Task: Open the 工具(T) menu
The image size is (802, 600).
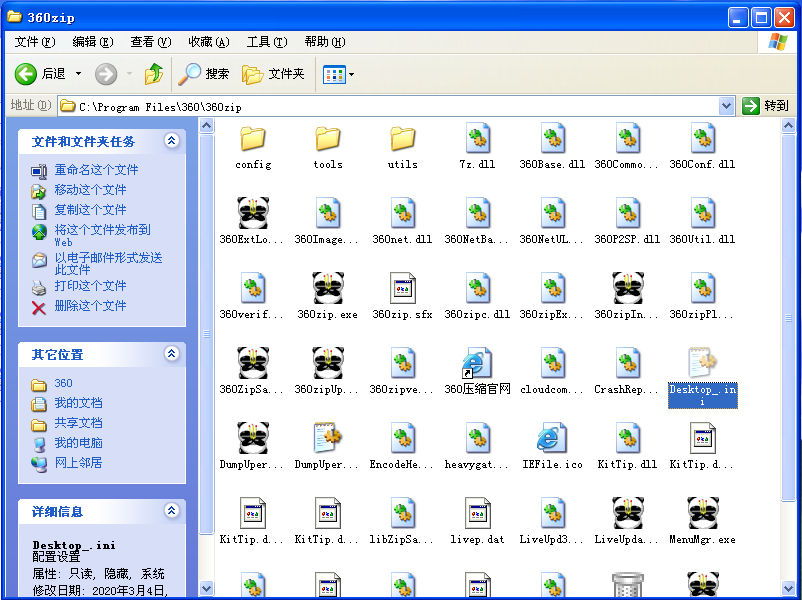Action: point(267,42)
